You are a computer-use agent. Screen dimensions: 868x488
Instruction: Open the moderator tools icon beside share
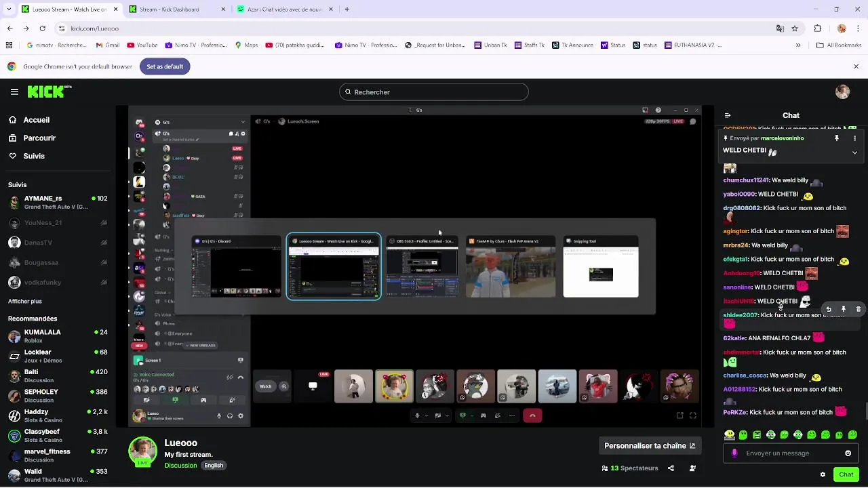(x=692, y=468)
